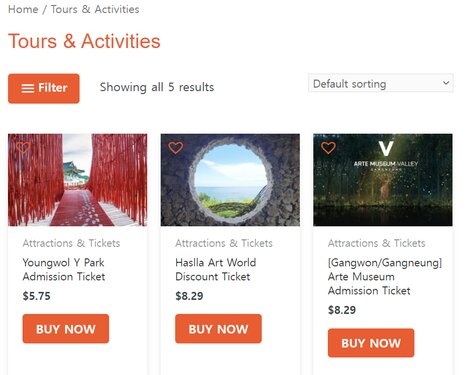
Task: Add Youngwol Y Park ticket to wishlist heart
Action: click(x=23, y=148)
